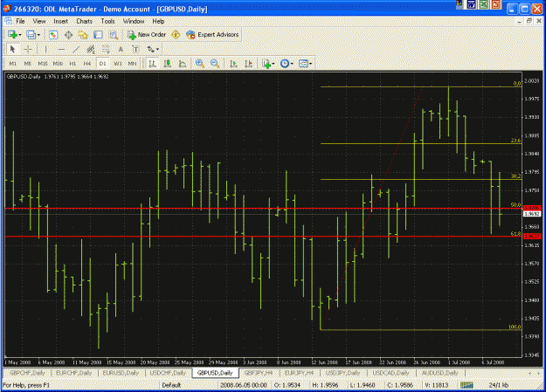The image size is (546, 392).
Task: Toggle Bar Chart display mode
Action: pos(153,64)
